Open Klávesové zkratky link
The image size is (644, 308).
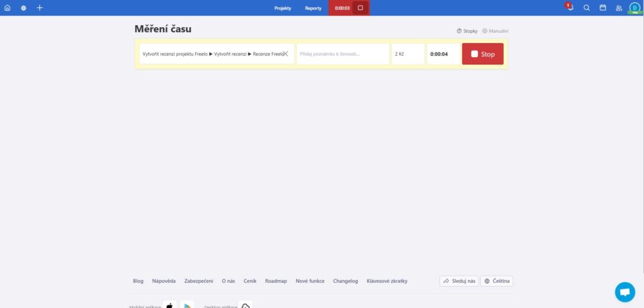point(387,281)
